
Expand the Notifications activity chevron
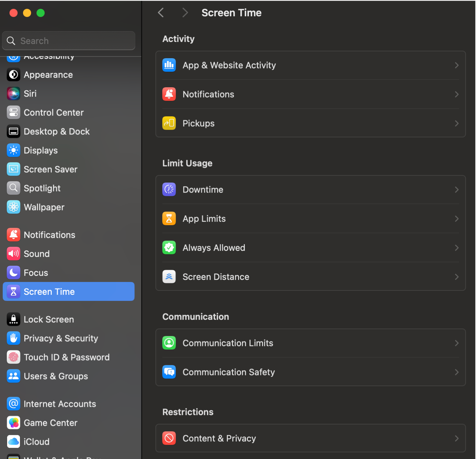(456, 94)
